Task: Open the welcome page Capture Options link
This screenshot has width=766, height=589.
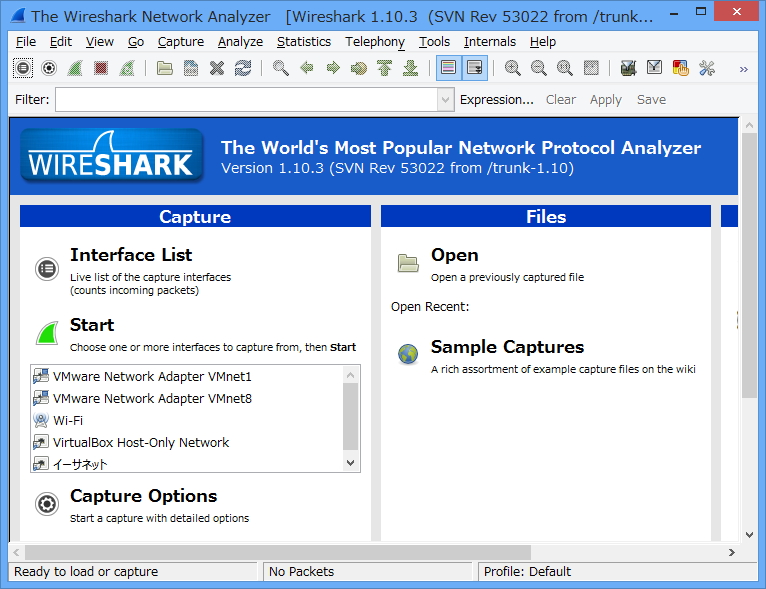Action: point(143,496)
